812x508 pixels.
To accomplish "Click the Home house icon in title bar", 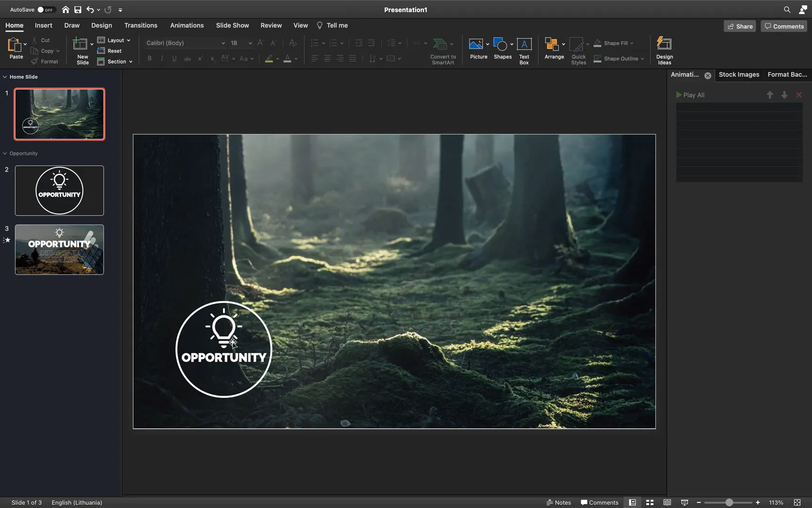I will 65,9.
